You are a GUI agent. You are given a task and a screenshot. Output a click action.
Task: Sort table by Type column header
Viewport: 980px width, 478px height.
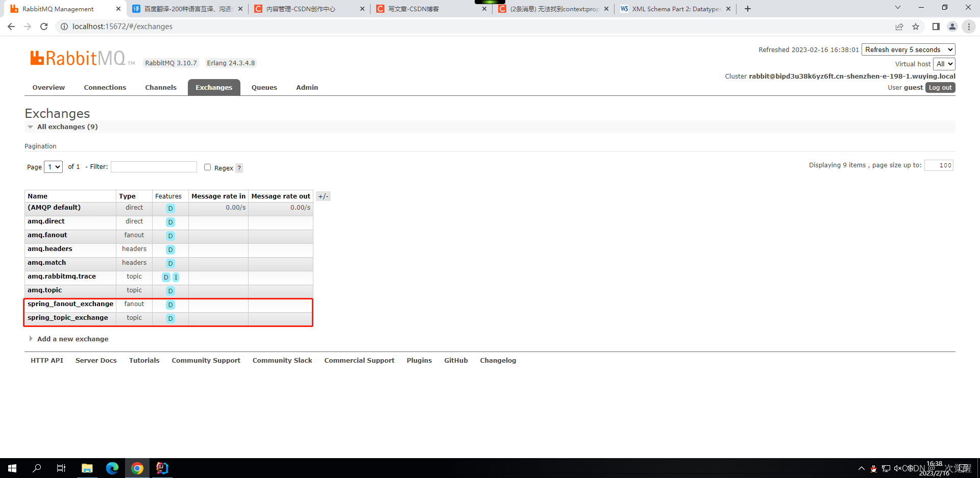(x=128, y=196)
